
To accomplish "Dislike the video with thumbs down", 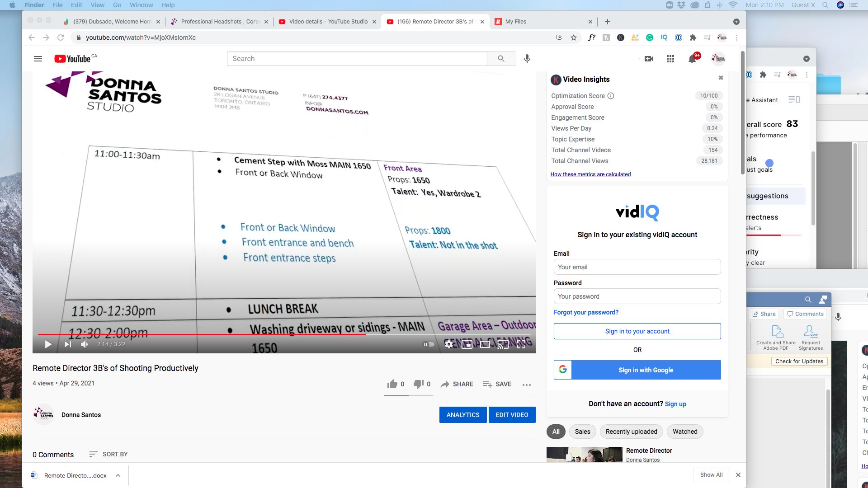I will point(422,384).
